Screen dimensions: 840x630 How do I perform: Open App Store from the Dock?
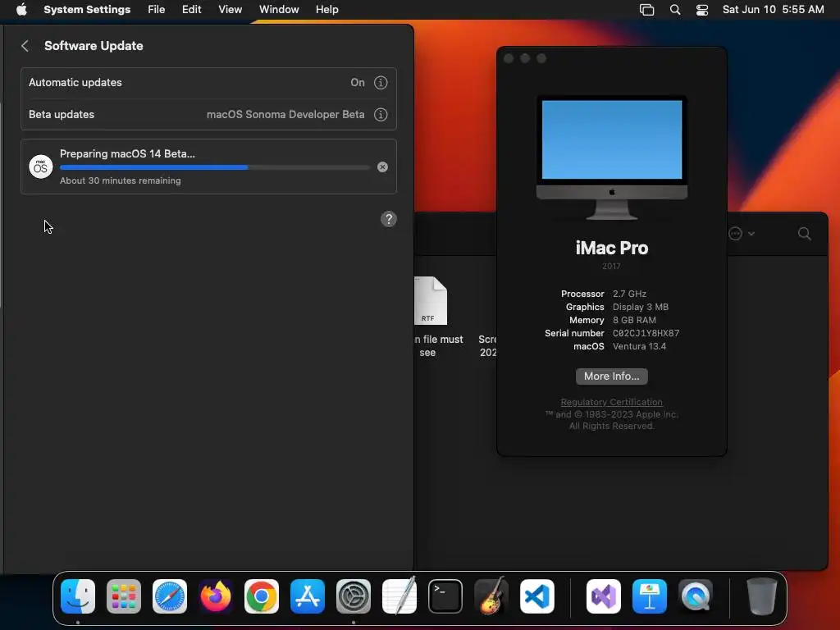(308, 596)
